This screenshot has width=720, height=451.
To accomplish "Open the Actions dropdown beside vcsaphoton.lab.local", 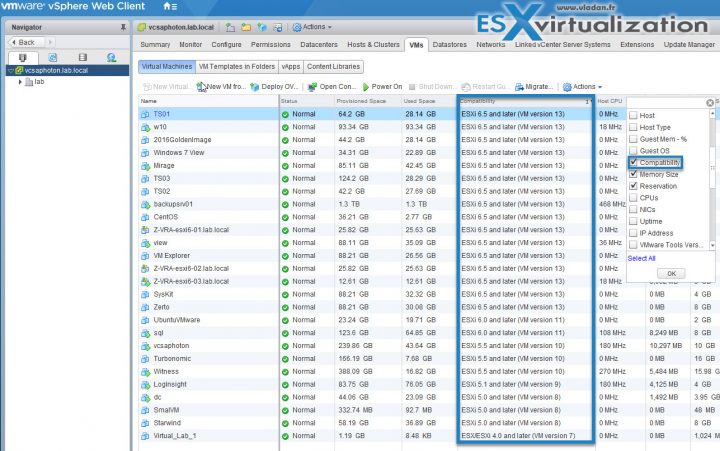I will point(312,27).
